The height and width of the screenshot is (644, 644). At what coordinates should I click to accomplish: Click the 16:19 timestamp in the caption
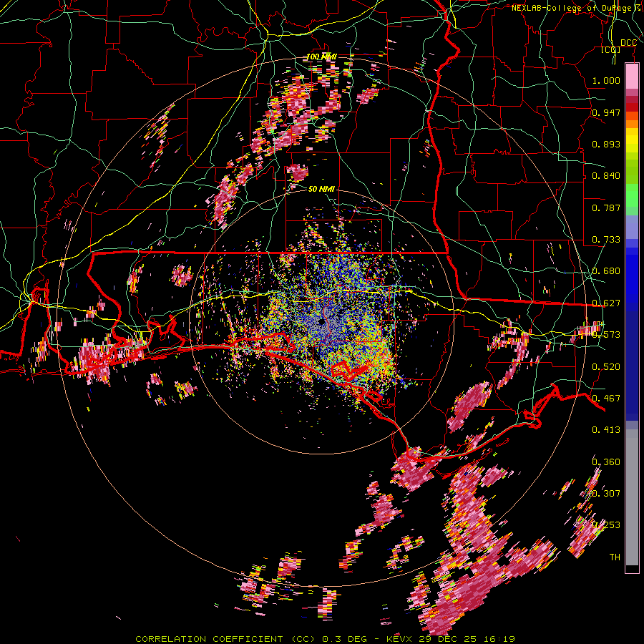click(x=499, y=639)
